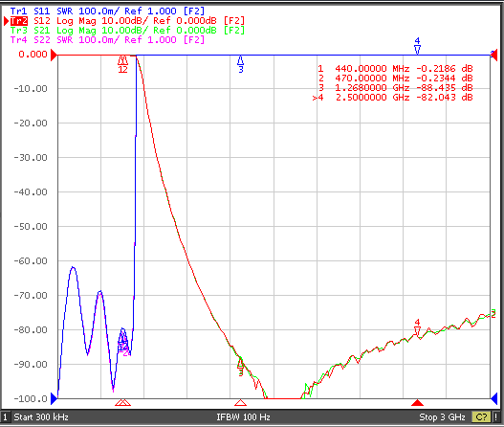Viewport: 504px width, 427px height.
Task: Click hollow red marker 3 triangle on bottom axis
Action: pos(240,402)
